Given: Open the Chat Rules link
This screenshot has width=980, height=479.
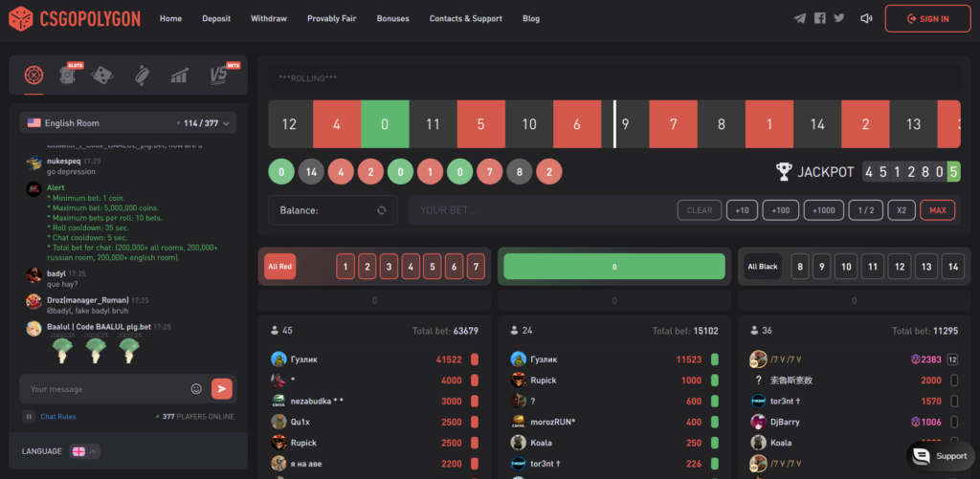Looking at the screenshot, I should (x=58, y=417).
